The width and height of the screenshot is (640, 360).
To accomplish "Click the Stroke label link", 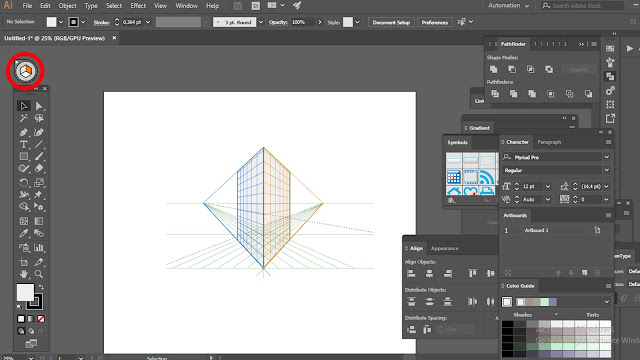I will coord(101,22).
